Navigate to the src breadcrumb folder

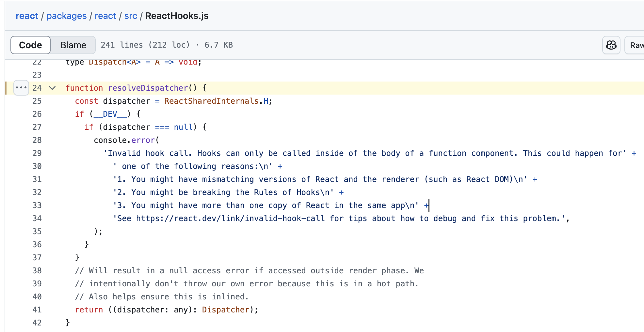pos(131,16)
